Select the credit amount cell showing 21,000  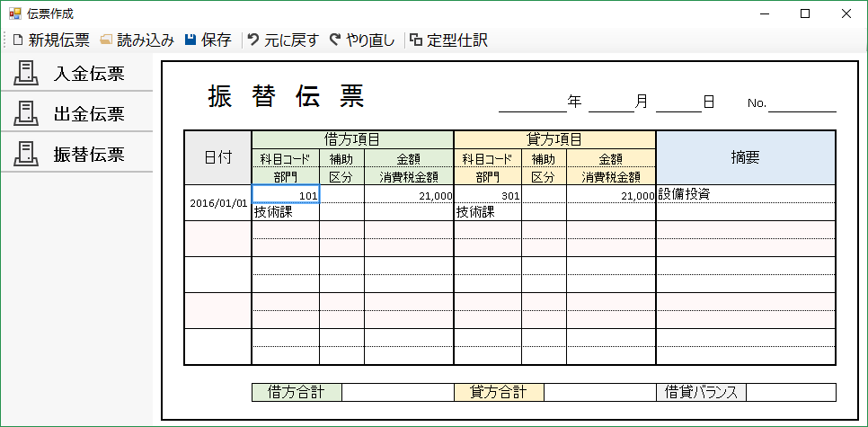coord(611,194)
